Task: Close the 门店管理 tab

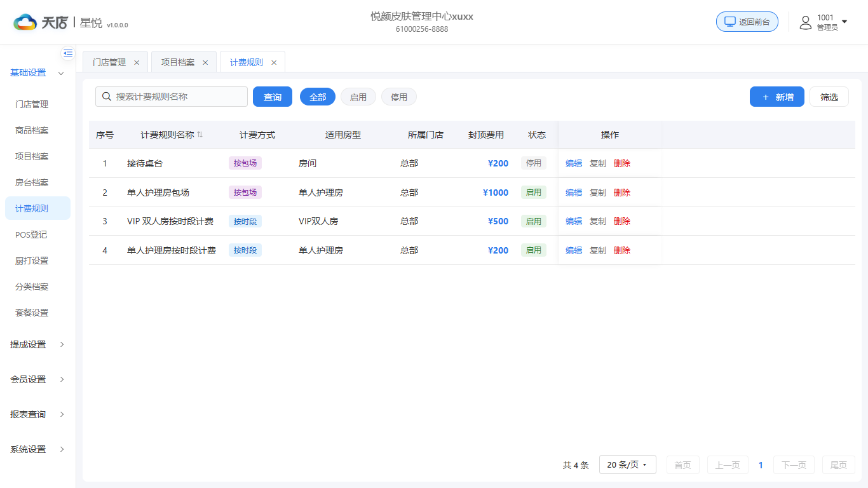Action: pos(137,62)
